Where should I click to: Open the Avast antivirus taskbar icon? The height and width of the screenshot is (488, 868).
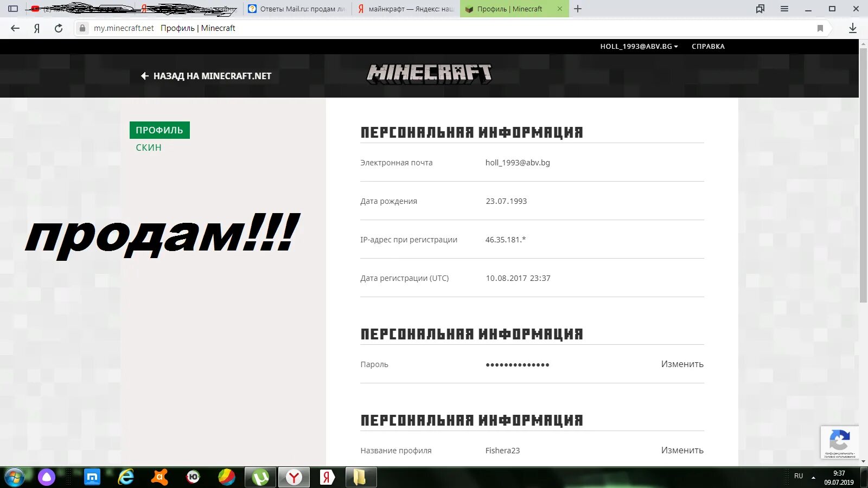pyautogui.click(x=159, y=477)
